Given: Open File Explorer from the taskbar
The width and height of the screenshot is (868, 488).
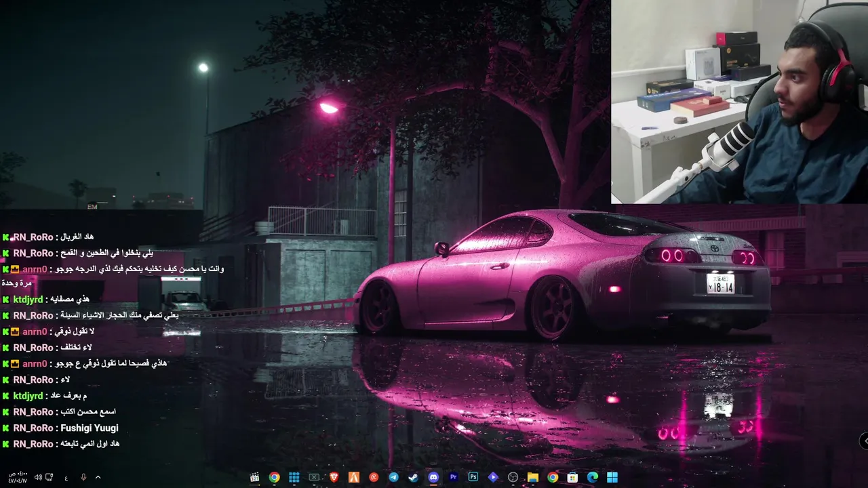Looking at the screenshot, I should click(533, 477).
